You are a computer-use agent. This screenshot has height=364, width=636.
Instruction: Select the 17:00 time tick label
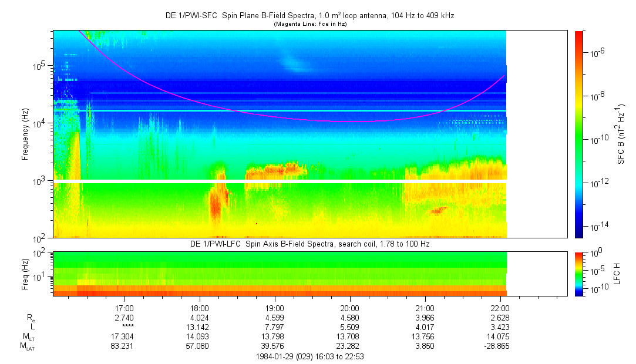click(x=124, y=308)
